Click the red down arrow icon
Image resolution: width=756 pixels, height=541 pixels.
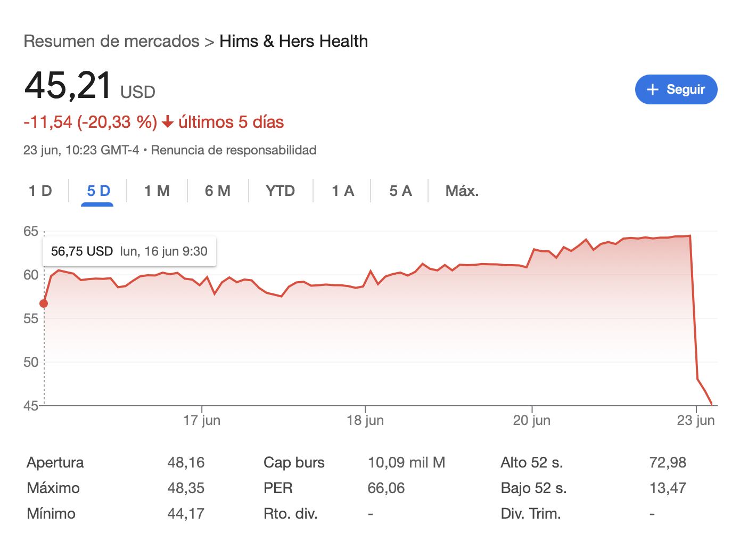(168, 122)
